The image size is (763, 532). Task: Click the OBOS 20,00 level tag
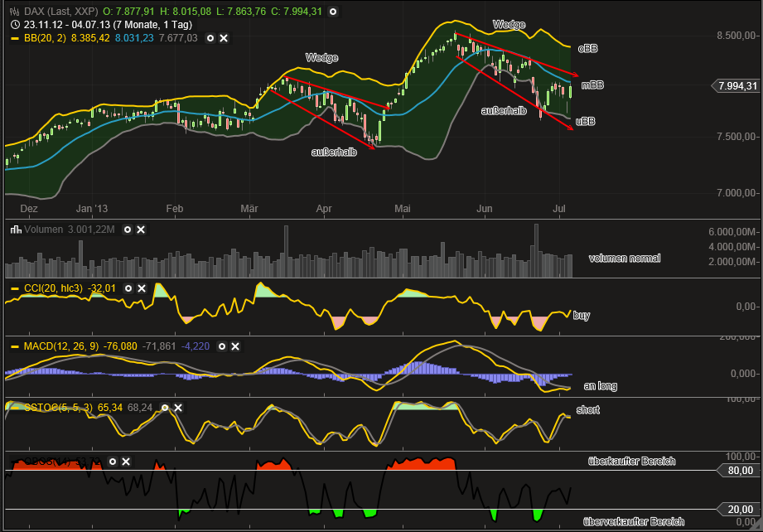[x=739, y=510]
